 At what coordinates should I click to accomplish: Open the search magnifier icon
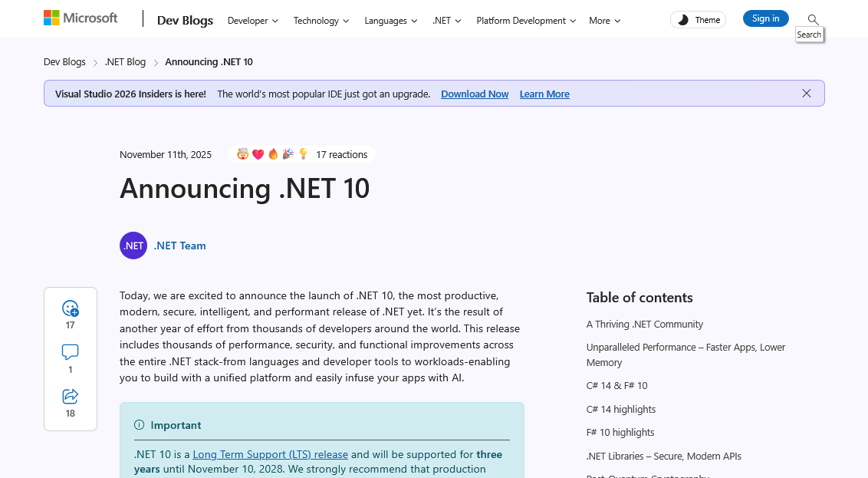813,19
